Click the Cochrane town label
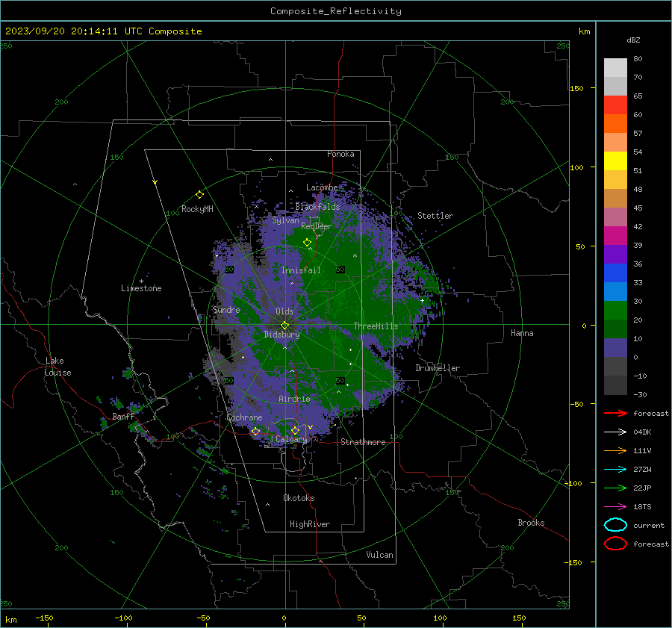 pyautogui.click(x=244, y=417)
